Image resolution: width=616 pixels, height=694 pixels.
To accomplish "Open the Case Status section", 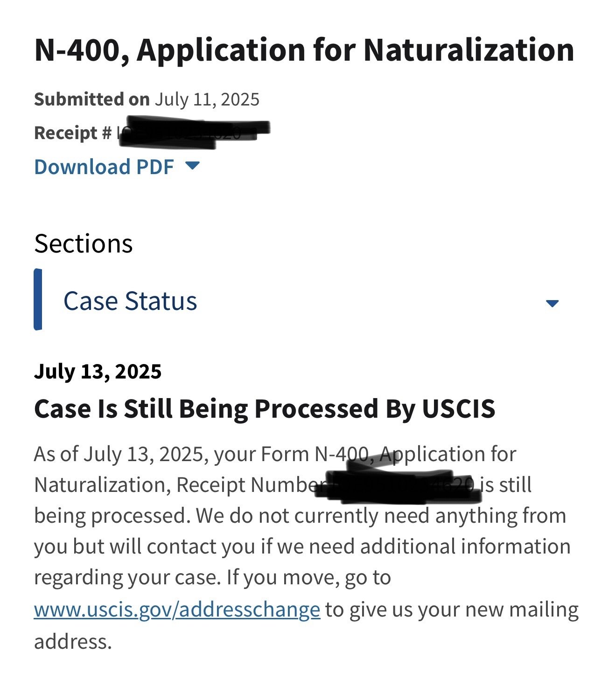I will pyautogui.click(x=130, y=301).
